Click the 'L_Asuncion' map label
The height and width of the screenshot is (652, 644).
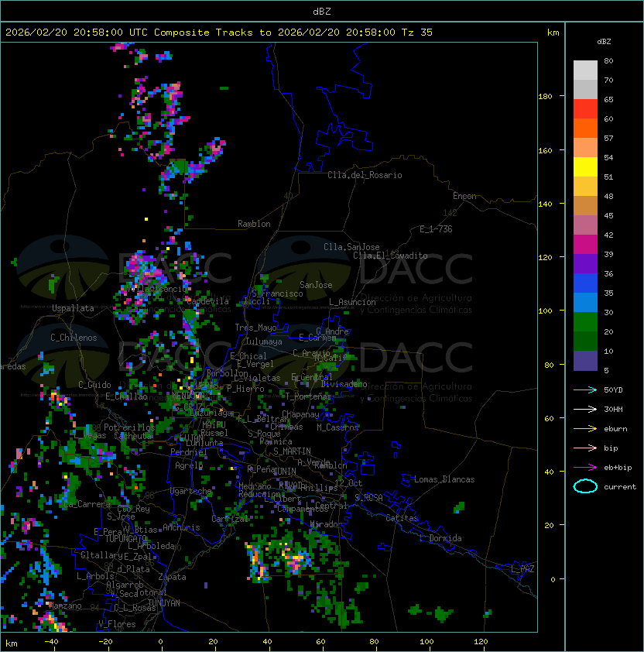352,302
